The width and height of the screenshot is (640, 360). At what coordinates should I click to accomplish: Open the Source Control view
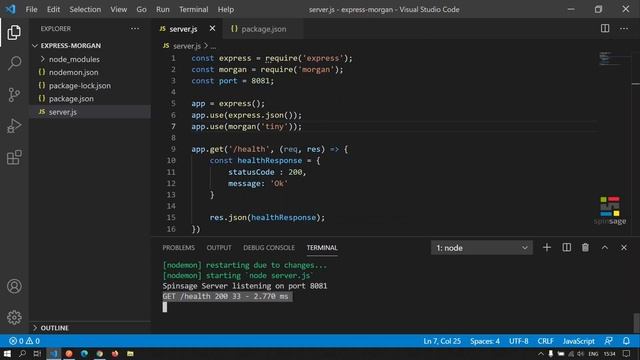[x=14, y=95]
